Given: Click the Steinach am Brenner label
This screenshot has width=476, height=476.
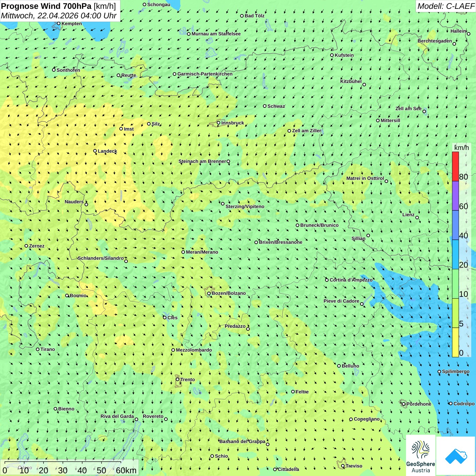Looking at the screenshot, I should [202, 161].
